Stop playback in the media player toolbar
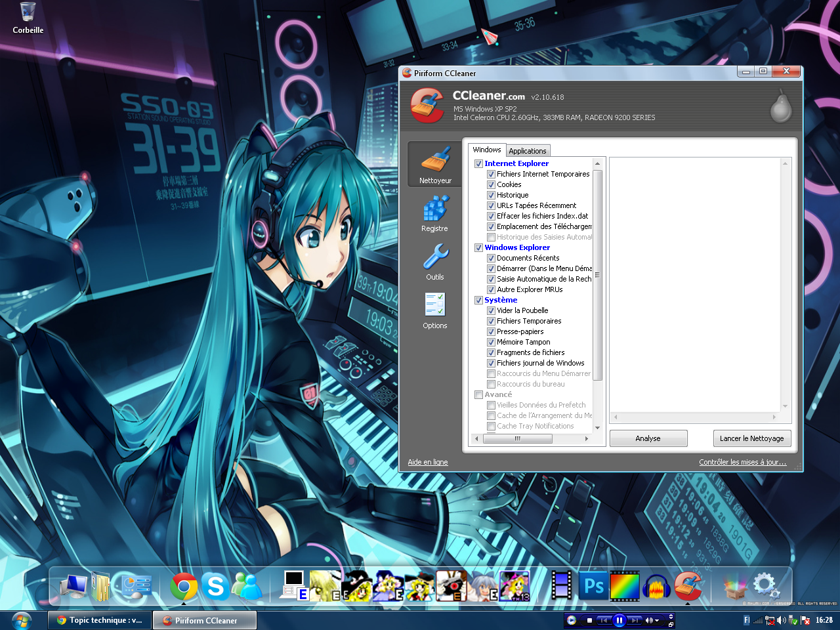 589,620
